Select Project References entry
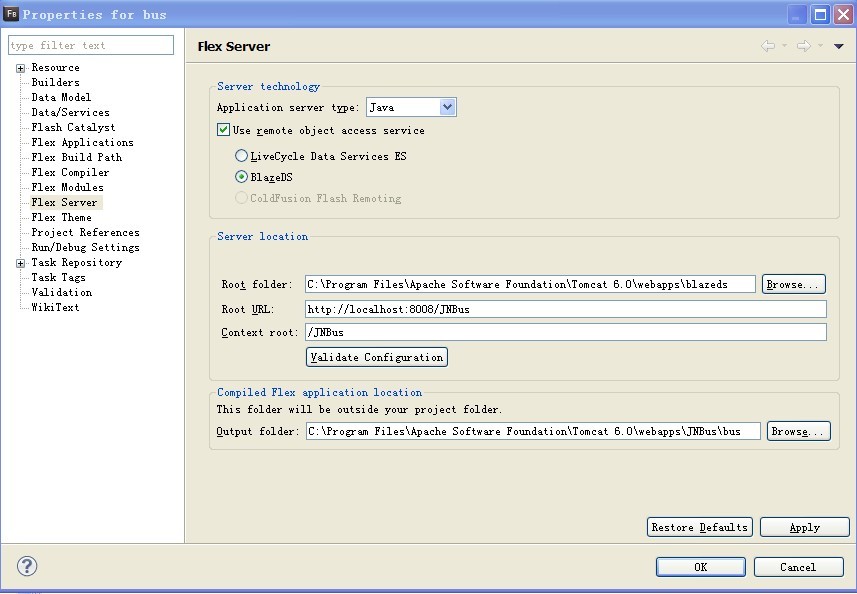Screen dimensions: 857x594 point(85,233)
